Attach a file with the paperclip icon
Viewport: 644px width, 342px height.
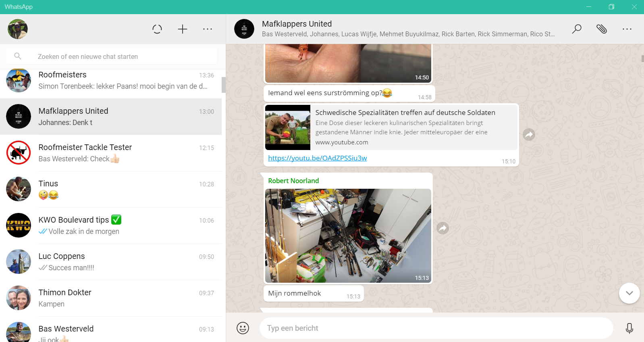[602, 29]
